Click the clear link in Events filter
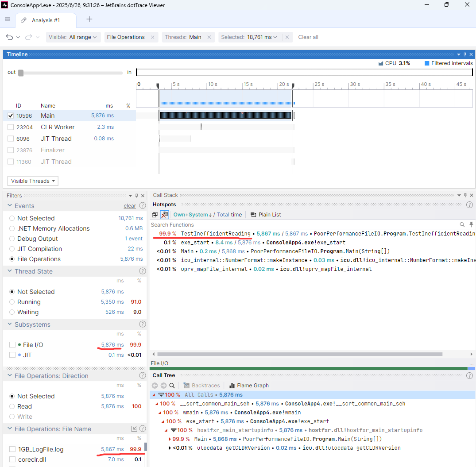Viewport: 476px width, 467px height. point(129,206)
